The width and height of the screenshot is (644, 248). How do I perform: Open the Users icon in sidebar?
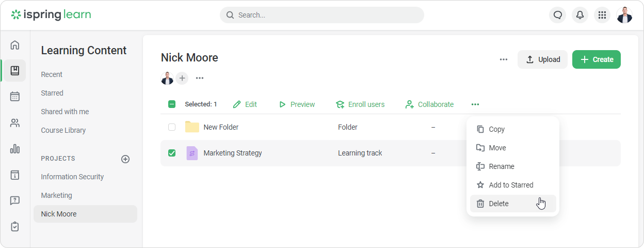coord(15,123)
